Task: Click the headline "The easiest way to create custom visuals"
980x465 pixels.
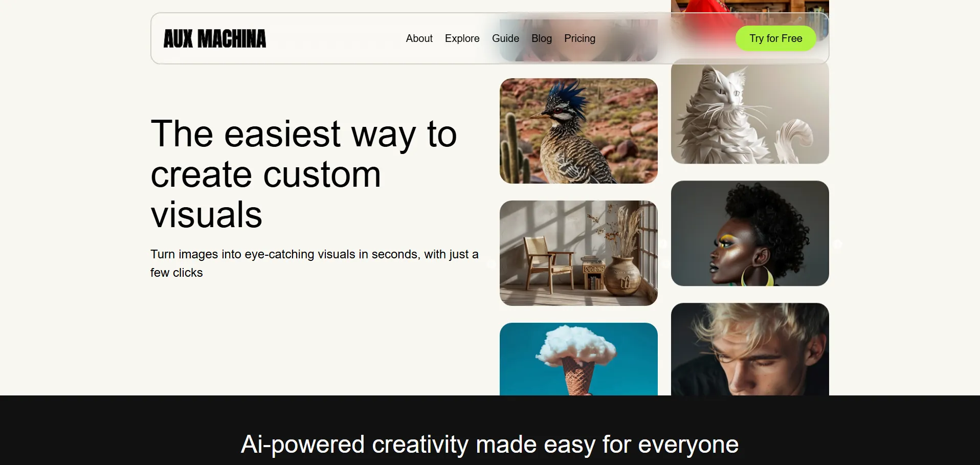Action: click(x=304, y=174)
